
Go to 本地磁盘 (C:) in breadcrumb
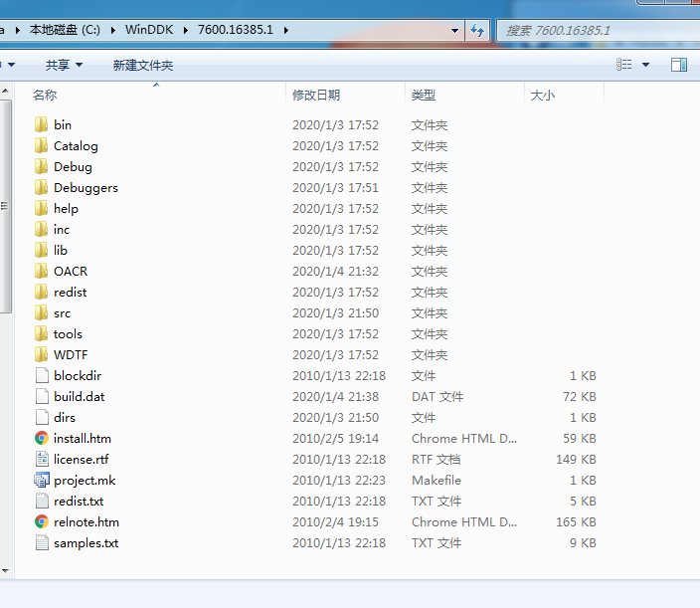(65, 30)
